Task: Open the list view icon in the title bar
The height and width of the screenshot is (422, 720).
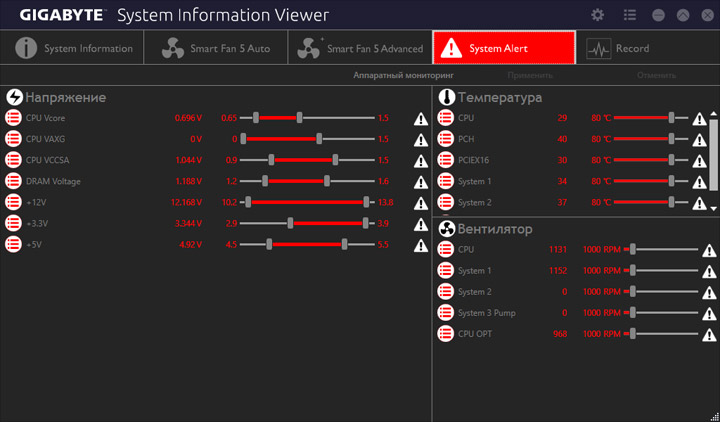Action: click(630, 15)
